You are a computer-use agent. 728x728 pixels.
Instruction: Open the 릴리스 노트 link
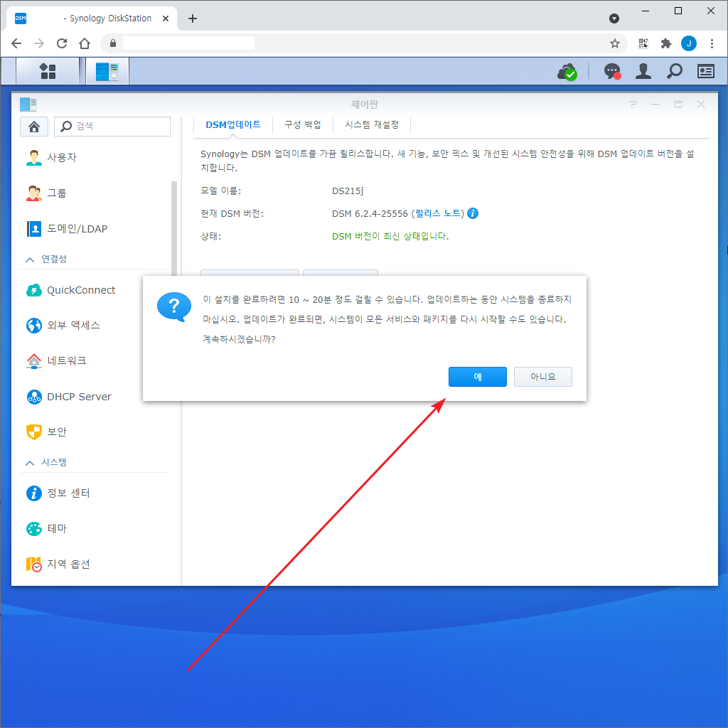point(438,213)
